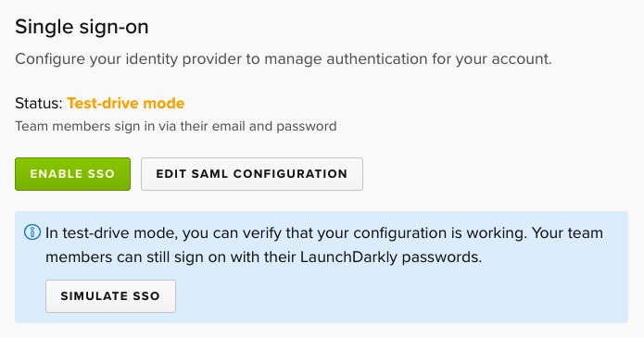Click the word passwords ending the banner
Image resolution: width=644 pixels, height=338 pixels.
(441, 257)
